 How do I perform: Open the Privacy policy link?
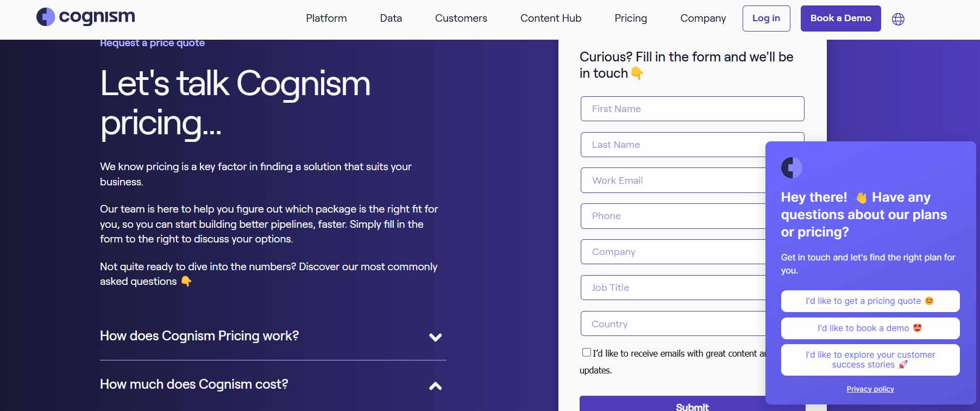point(870,389)
